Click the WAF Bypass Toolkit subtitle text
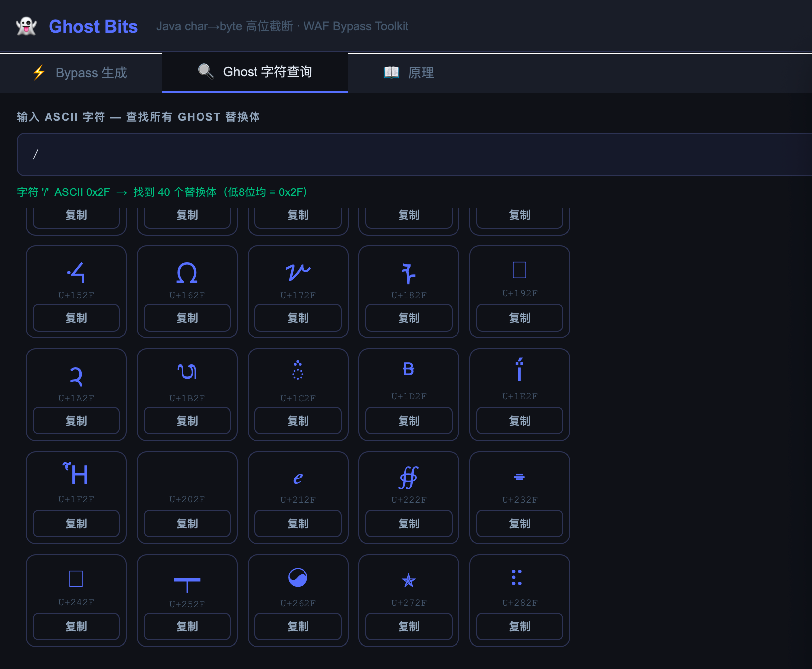This screenshot has height=669, width=812. [356, 26]
